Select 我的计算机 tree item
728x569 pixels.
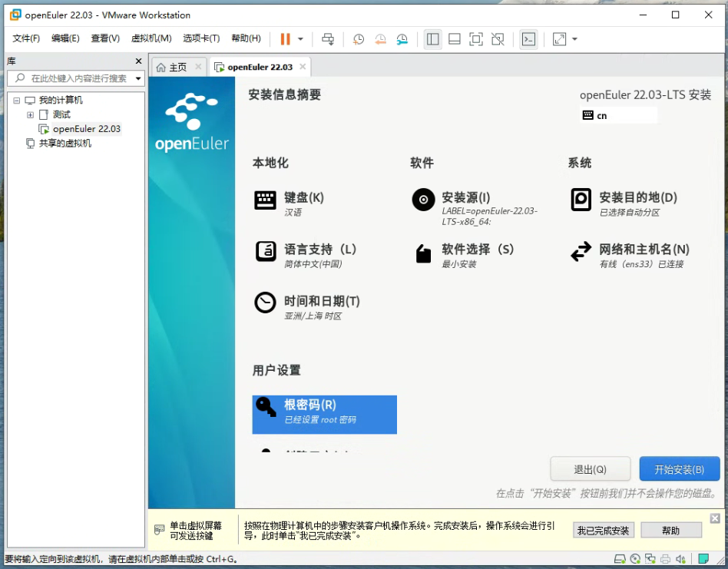click(x=61, y=101)
